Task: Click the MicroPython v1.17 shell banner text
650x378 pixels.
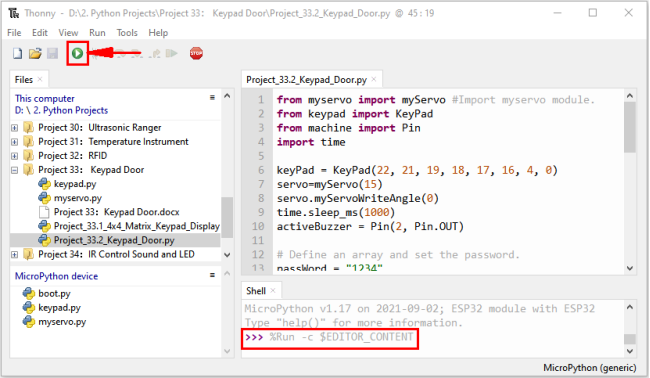Action: click(420, 309)
